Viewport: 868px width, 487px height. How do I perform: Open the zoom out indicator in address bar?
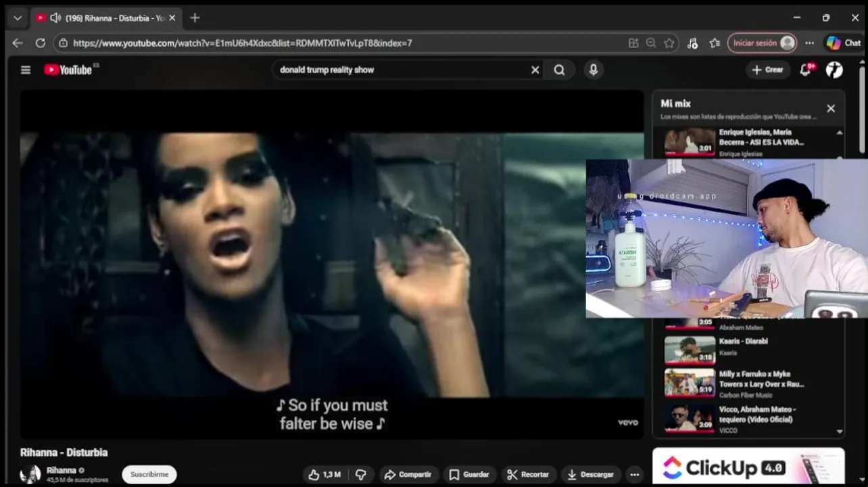(650, 43)
